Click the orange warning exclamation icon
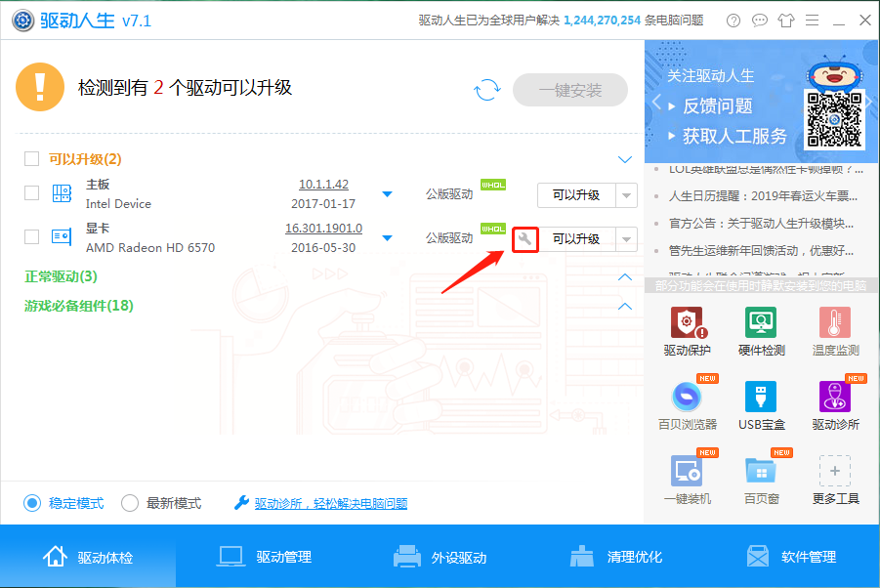The height and width of the screenshot is (588, 880). [40, 87]
